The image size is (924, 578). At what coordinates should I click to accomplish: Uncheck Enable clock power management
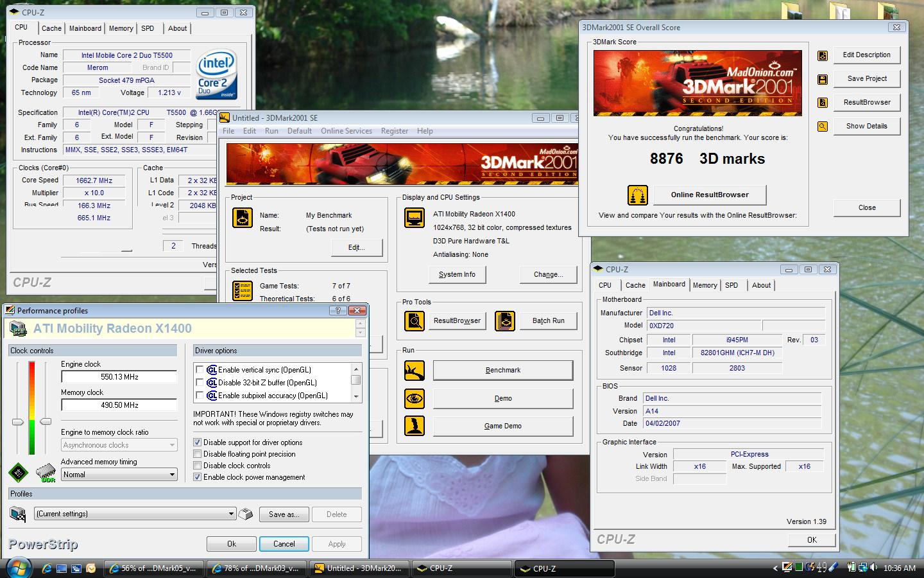[x=198, y=477]
